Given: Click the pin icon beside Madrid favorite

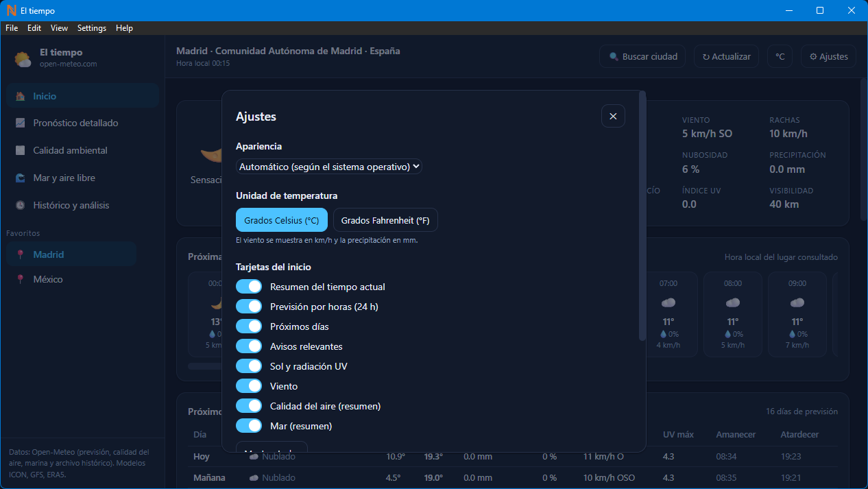Looking at the screenshot, I should tap(21, 254).
